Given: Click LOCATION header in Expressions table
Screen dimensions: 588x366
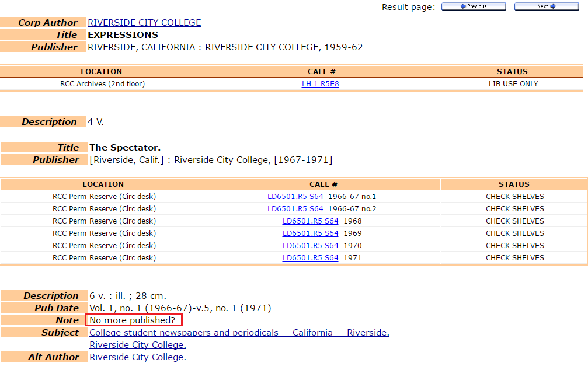Looking at the screenshot, I should tap(101, 72).
